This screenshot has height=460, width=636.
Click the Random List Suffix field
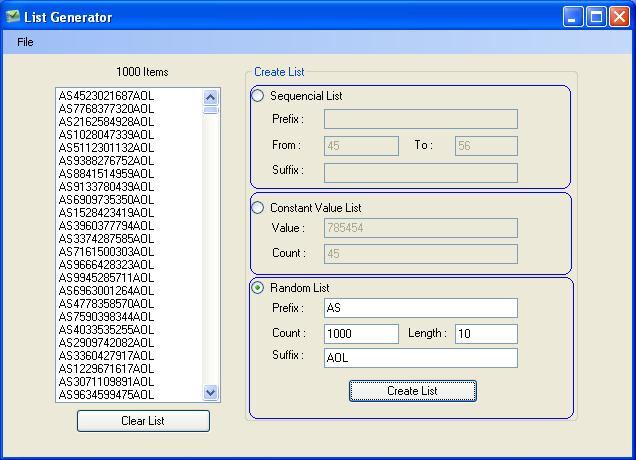point(420,357)
